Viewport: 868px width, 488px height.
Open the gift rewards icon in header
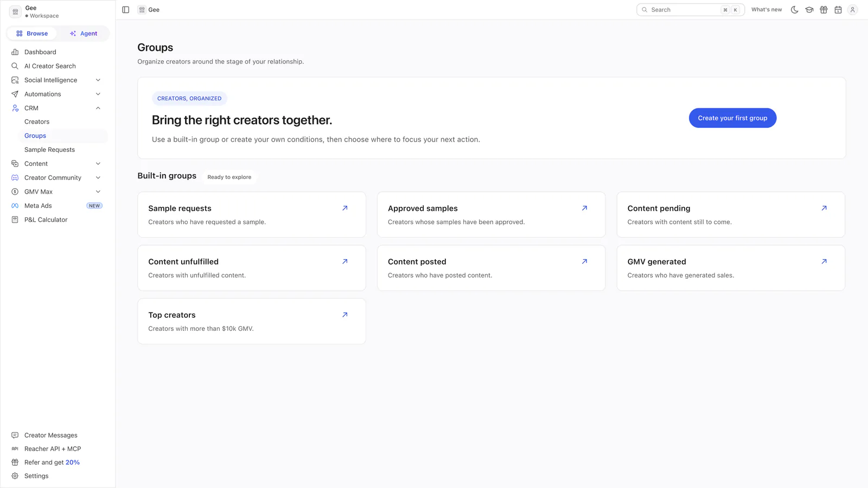click(x=824, y=10)
